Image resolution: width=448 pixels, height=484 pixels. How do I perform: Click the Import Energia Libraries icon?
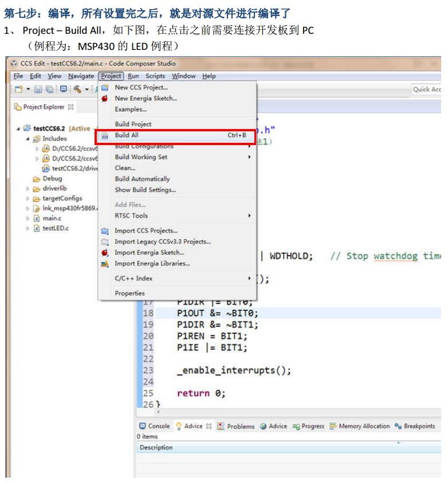105,264
